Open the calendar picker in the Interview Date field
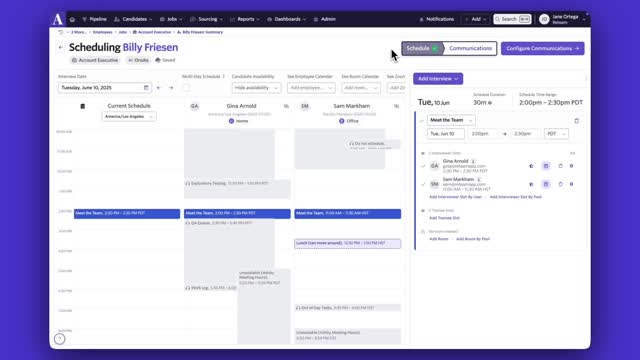The height and width of the screenshot is (360, 640). 146,88
